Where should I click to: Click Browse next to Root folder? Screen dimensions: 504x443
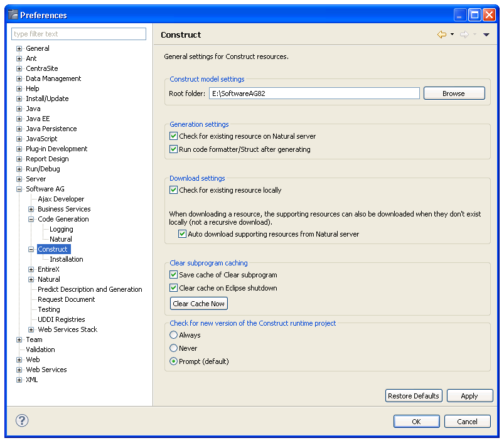pos(454,93)
